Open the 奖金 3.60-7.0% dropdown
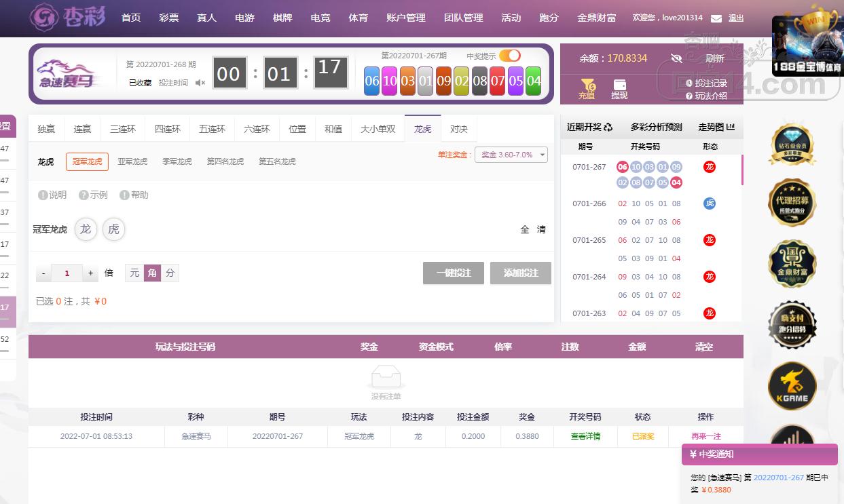The image size is (844, 504). point(511,155)
